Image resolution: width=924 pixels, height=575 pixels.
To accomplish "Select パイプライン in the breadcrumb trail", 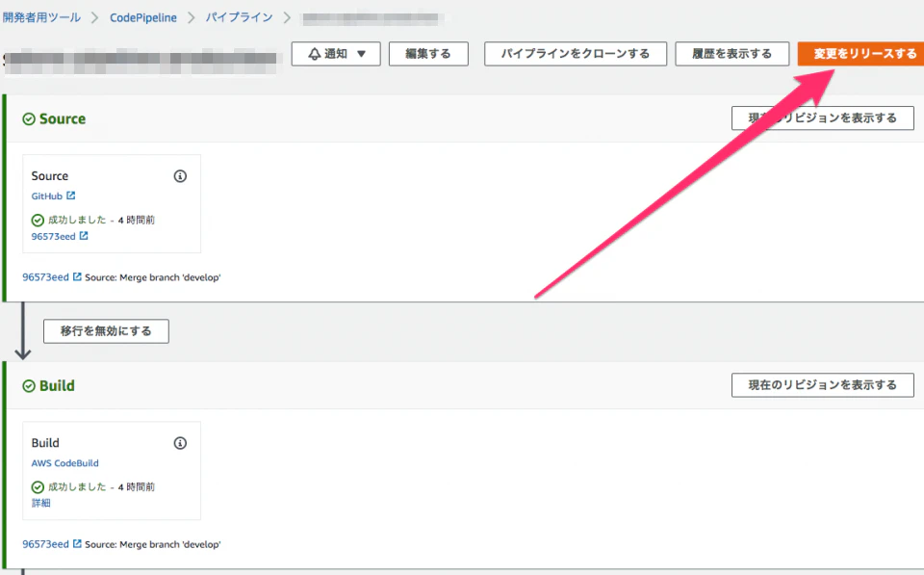I will coord(239,16).
